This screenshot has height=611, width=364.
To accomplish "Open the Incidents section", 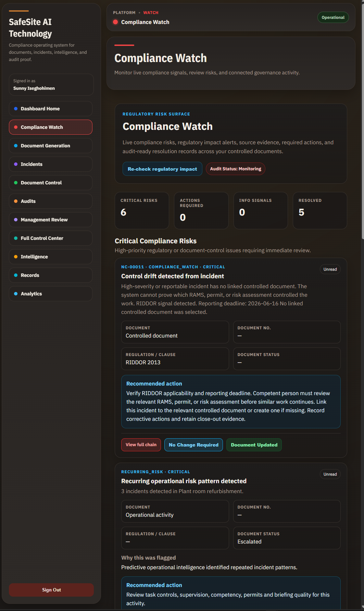I will click(51, 164).
